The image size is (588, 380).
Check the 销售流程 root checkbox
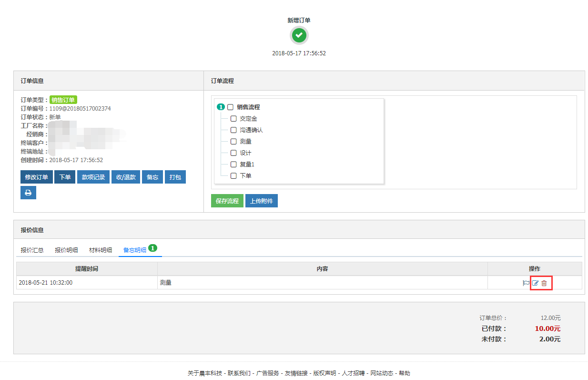[231, 107]
